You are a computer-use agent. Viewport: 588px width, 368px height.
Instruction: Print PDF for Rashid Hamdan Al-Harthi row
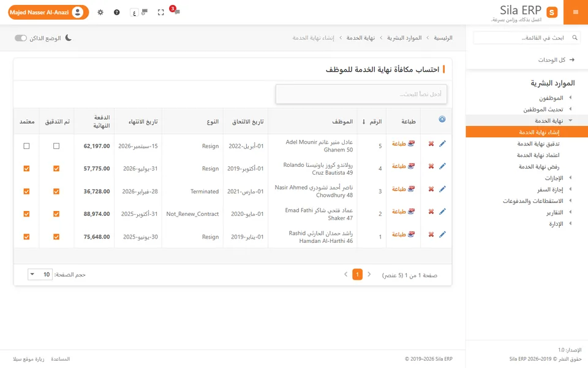tap(403, 235)
